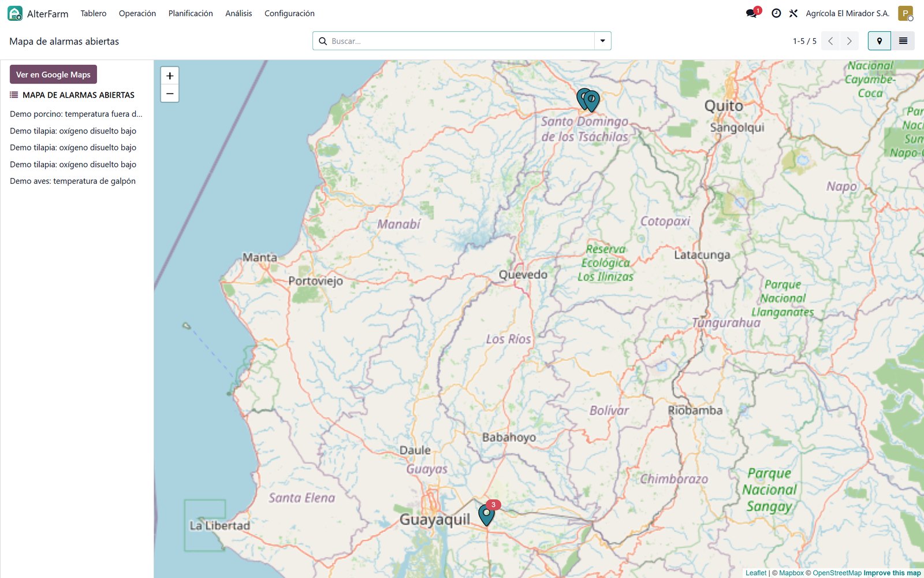
Task: Click the MAPA DE ALARMAS ABIERTAS header
Action: (x=79, y=95)
